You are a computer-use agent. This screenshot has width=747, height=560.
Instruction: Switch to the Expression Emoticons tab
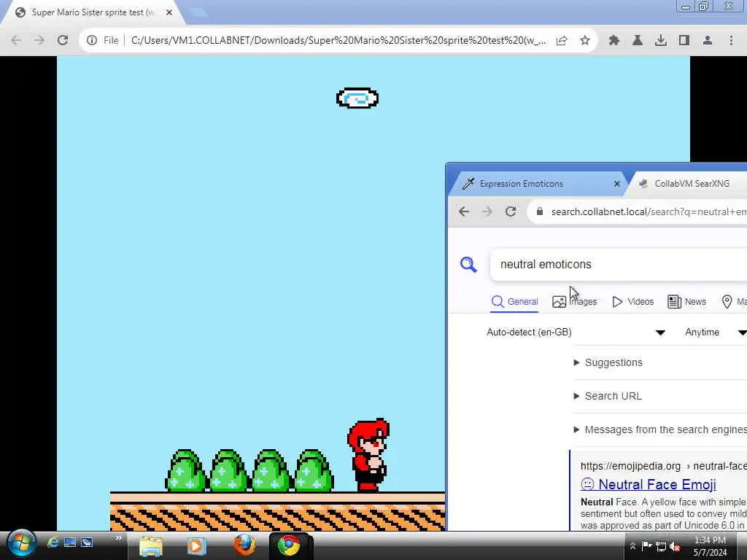[521, 184]
